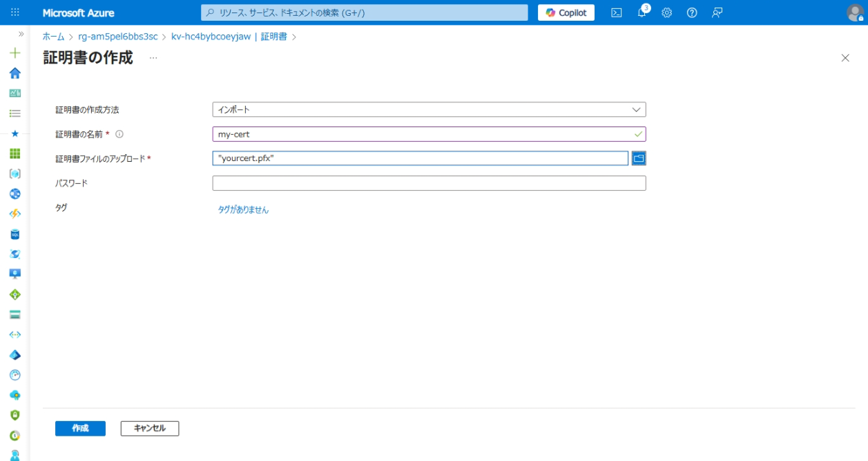
Task: Navigate to rg-am5pel6bbs3sc breadcrumb
Action: click(118, 37)
